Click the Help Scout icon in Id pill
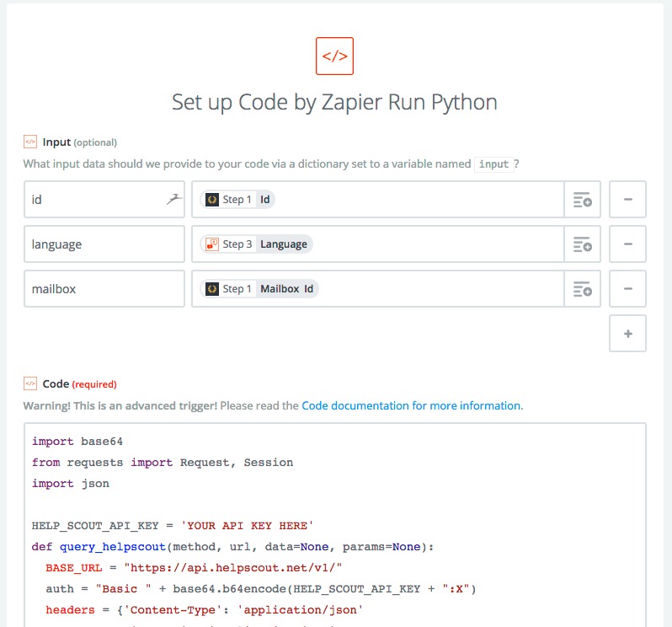Screen dimensions: 672x627 click(x=211, y=200)
